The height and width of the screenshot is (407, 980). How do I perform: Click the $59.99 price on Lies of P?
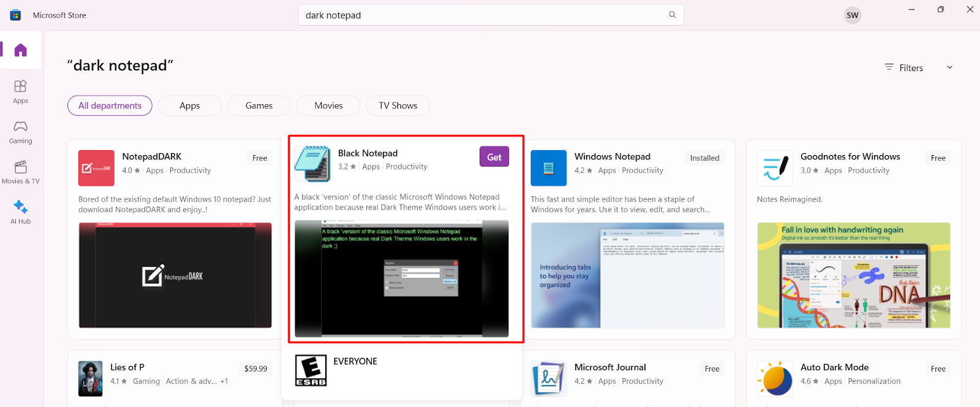tap(256, 369)
